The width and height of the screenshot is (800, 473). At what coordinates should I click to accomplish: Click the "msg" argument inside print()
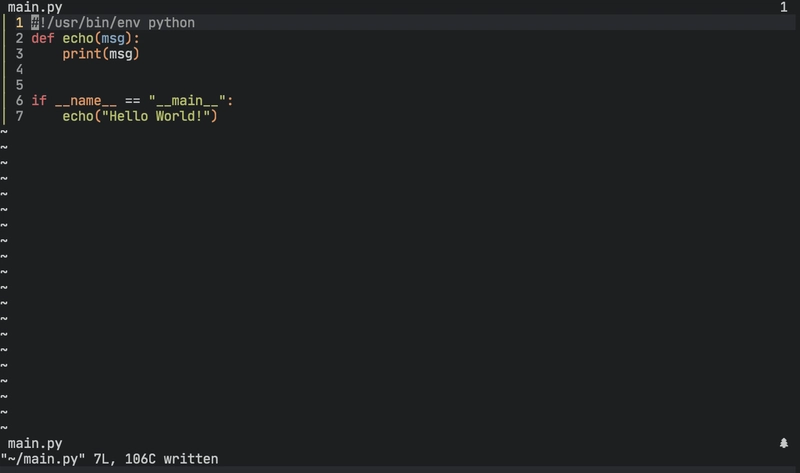[121, 55]
